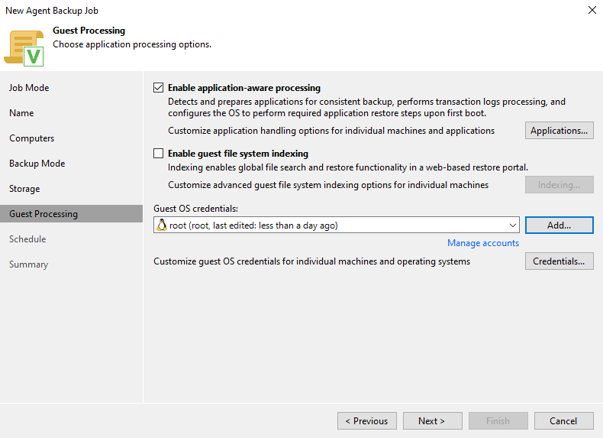The height and width of the screenshot is (438, 603).
Task: Click 'Indexing enables global file search' description
Action: coord(348,168)
